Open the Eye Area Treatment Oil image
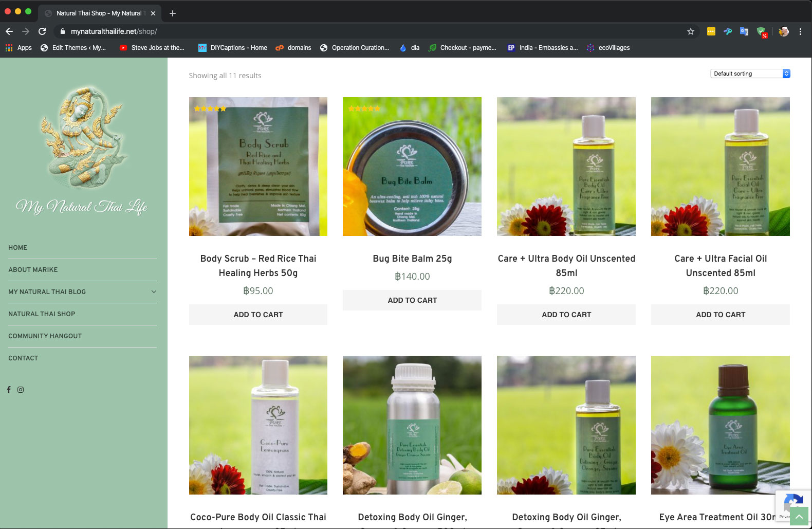812x529 pixels. coord(721,425)
